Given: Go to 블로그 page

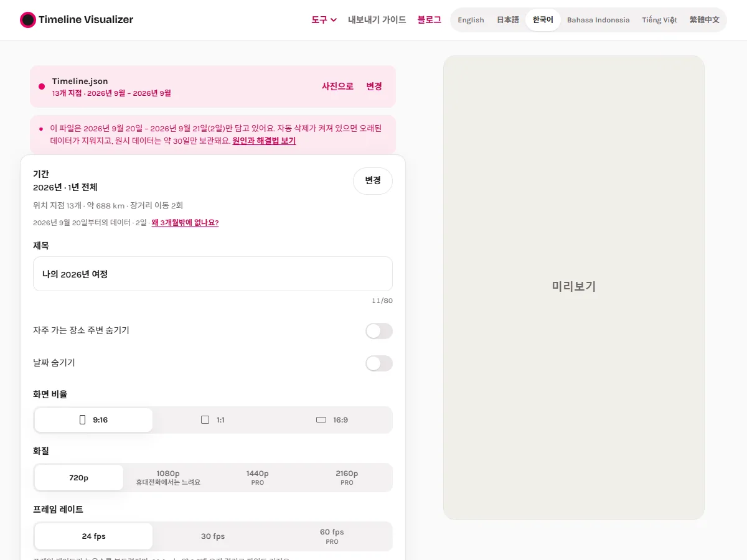Looking at the screenshot, I should 430,20.
